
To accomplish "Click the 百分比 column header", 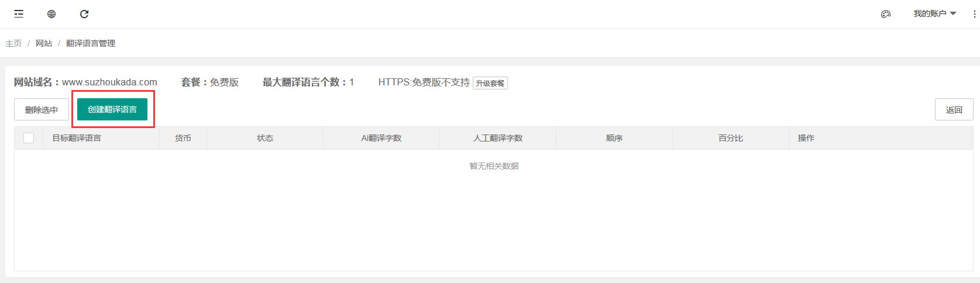I will 731,138.
